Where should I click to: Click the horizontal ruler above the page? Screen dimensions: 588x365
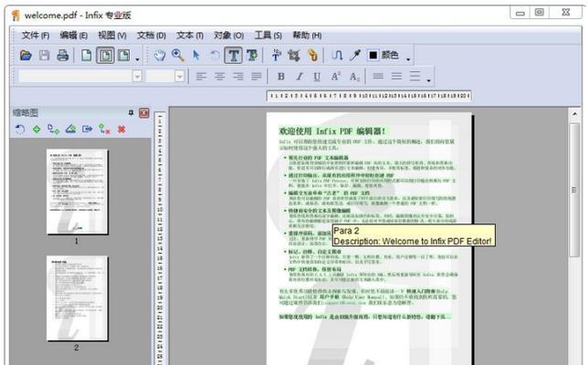pyautogui.click(x=369, y=96)
